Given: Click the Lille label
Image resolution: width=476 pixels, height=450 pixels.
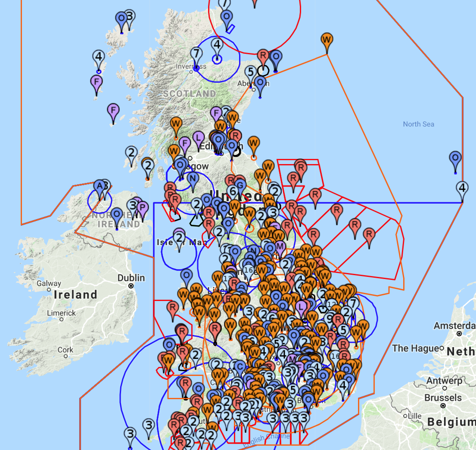Looking at the screenshot, I should click(414, 416).
